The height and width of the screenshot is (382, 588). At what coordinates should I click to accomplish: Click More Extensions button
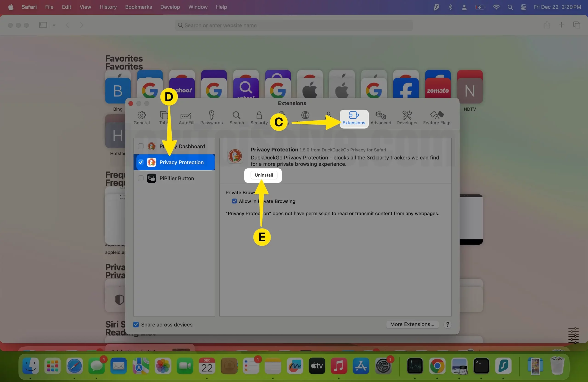tap(411, 324)
